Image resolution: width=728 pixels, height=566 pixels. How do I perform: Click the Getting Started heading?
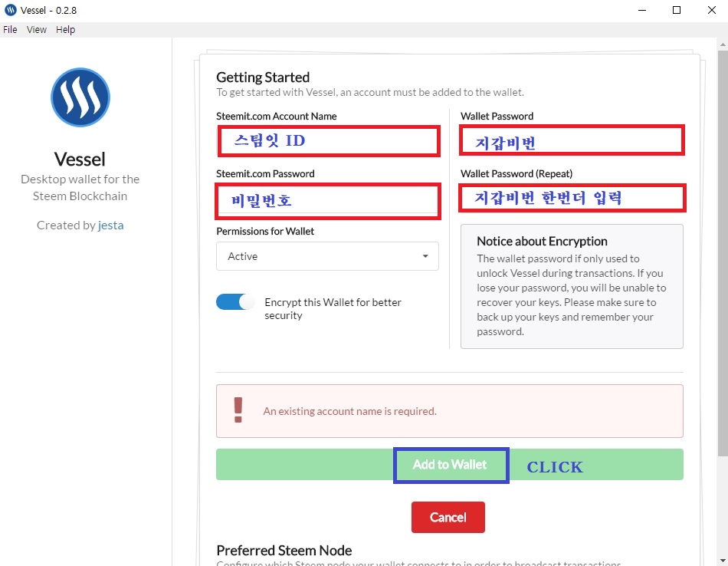click(x=263, y=77)
